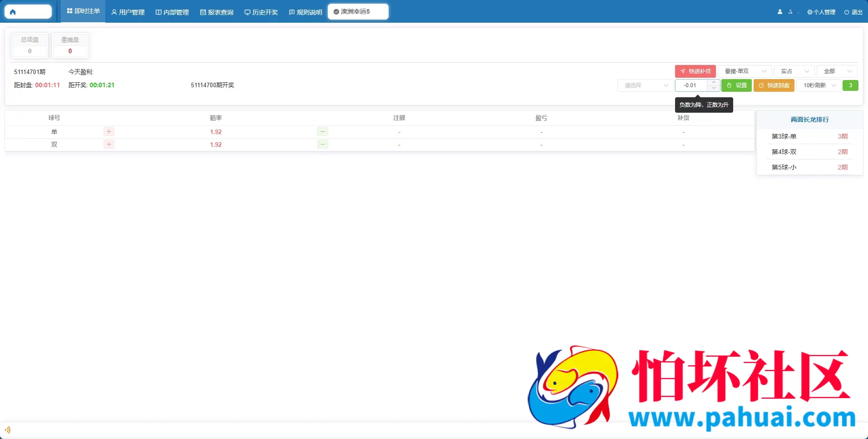
Task: Select the 总项盘 card
Action: click(30, 45)
